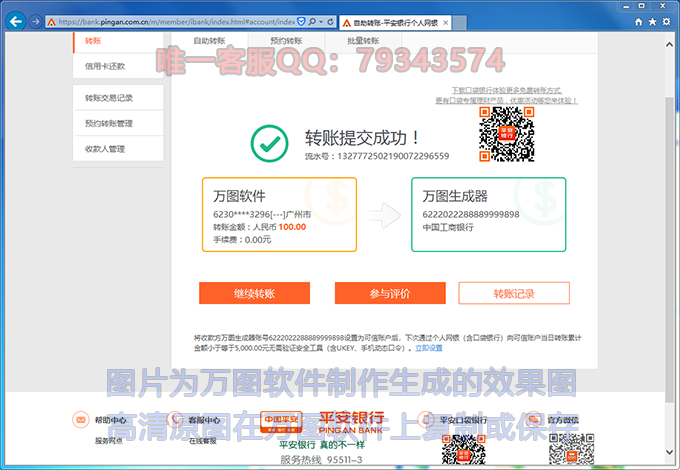Select 信用卡还款 in the left sidebar
This screenshot has width=680, height=470.
click(105, 67)
